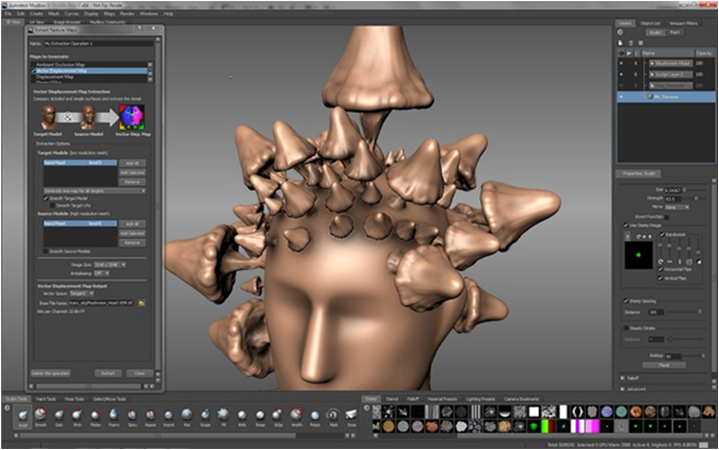Select the Wax tool
The width and height of the screenshot is (719, 450).
tap(187, 417)
